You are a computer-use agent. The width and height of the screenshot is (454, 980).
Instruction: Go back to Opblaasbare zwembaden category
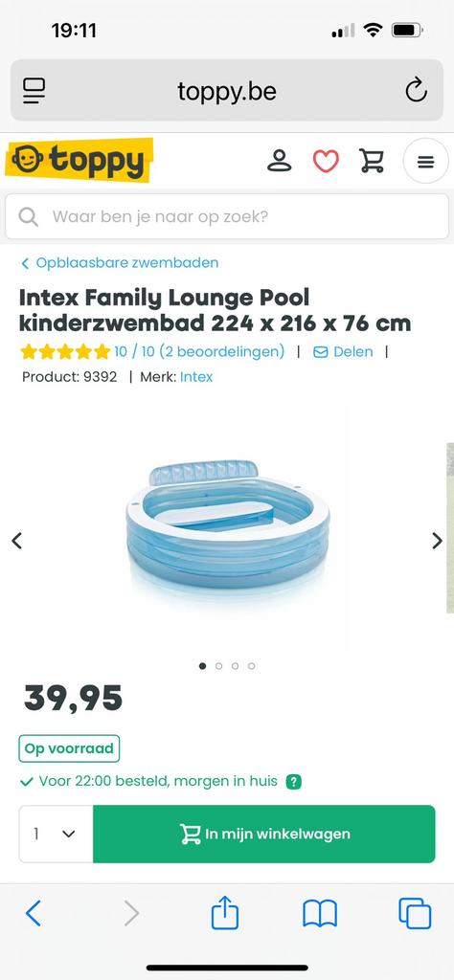120,263
